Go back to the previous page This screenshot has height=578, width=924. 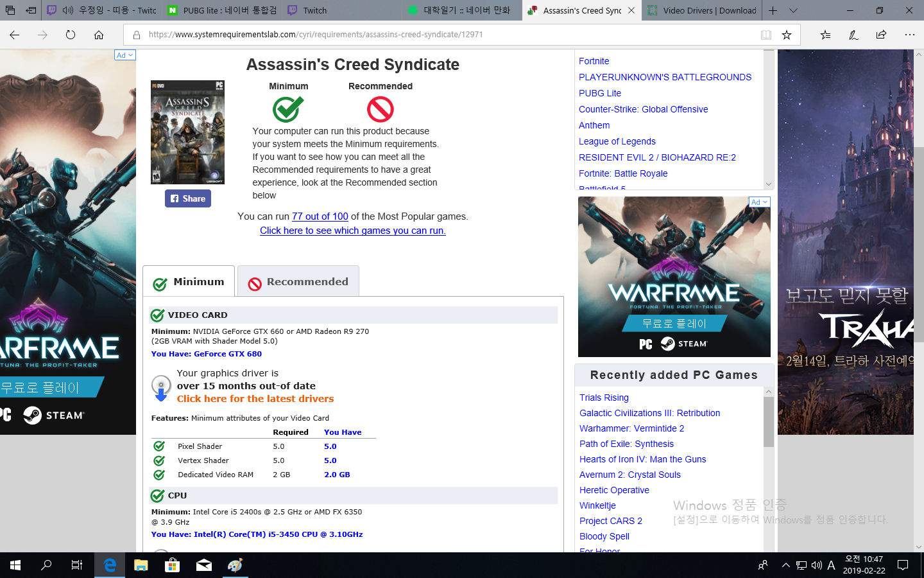point(15,35)
